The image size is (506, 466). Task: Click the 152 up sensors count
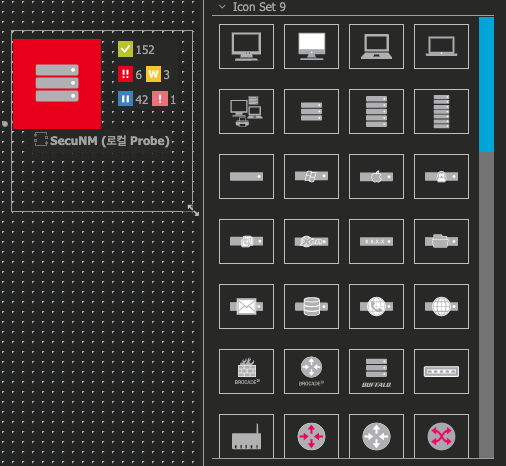(145, 50)
